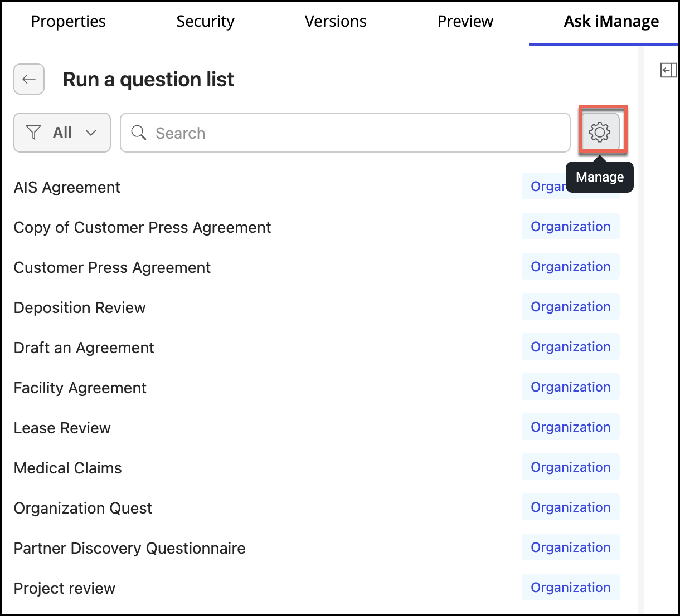Viewport: 680px width, 616px height.
Task: Run the AIS Agreement question list
Action: click(x=67, y=188)
